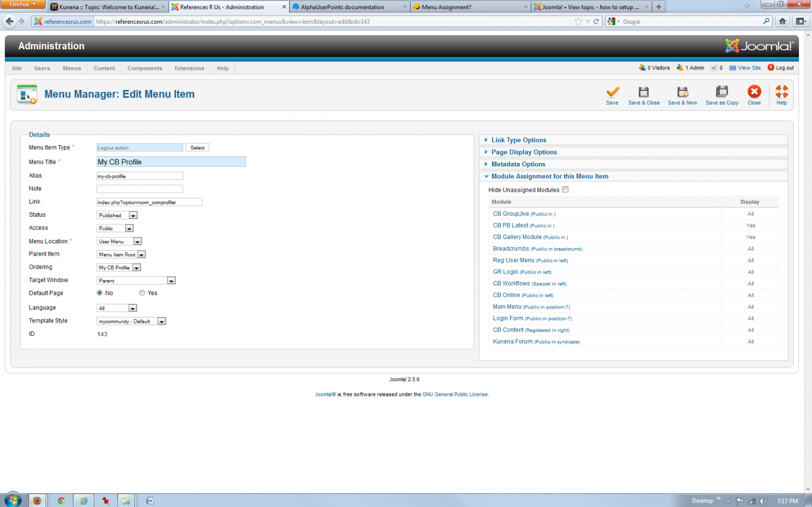Click the taskbar volume icon
812x507 pixels.
[x=763, y=501]
